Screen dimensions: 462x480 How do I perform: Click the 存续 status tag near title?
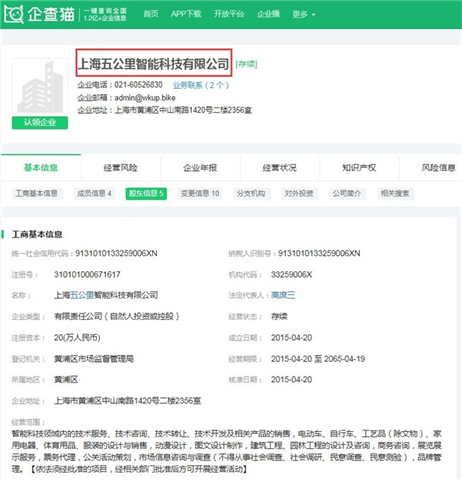pyautogui.click(x=246, y=64)
